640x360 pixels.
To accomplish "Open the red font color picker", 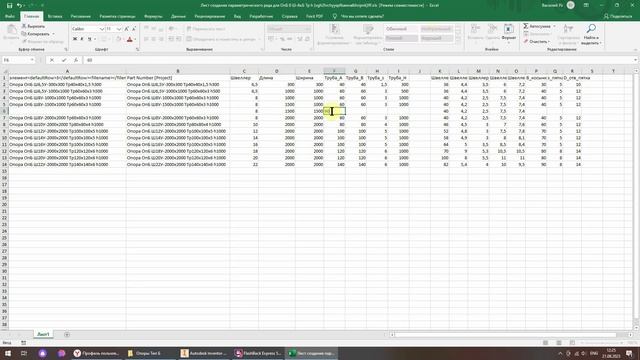I will click(129, 39).
